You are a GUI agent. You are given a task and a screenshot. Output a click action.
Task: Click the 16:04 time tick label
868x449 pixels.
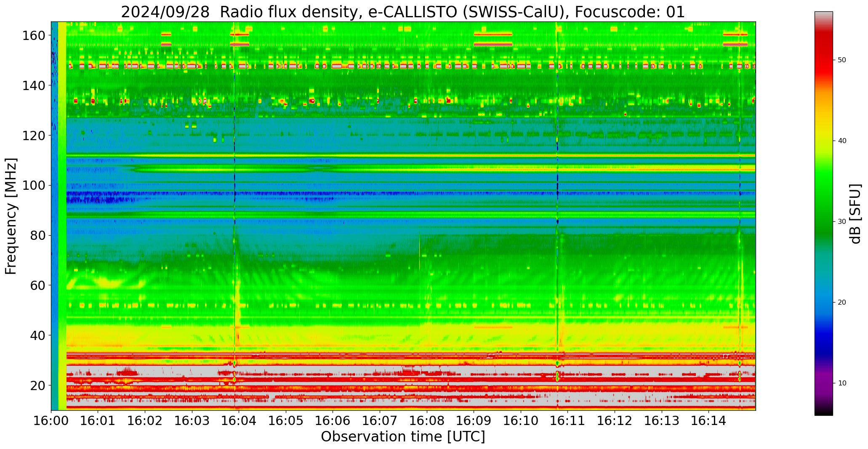239,420
